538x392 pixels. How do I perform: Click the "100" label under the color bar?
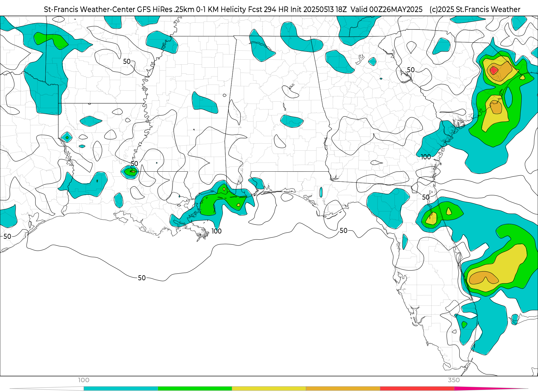pos(84,380)
